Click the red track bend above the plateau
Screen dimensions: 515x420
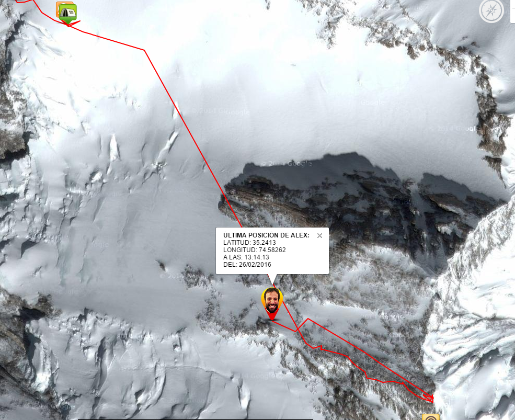point(144,50)
